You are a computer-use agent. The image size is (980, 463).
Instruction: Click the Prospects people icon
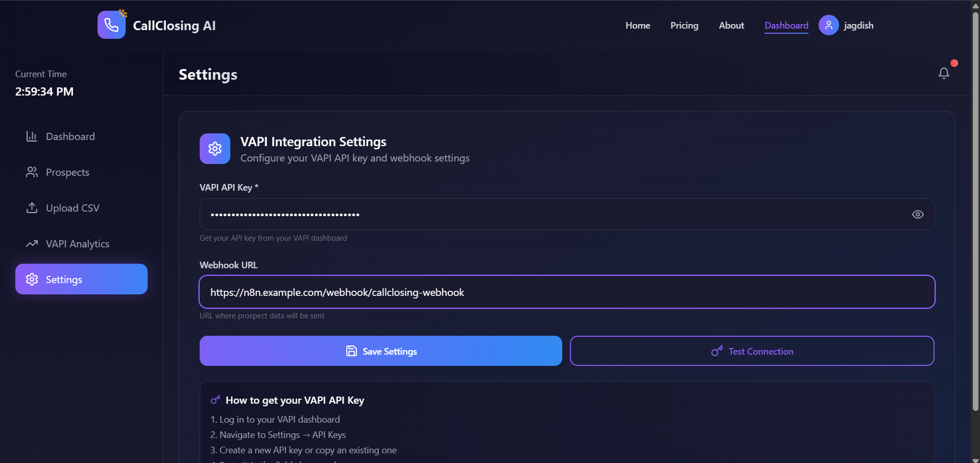[32, 172]
